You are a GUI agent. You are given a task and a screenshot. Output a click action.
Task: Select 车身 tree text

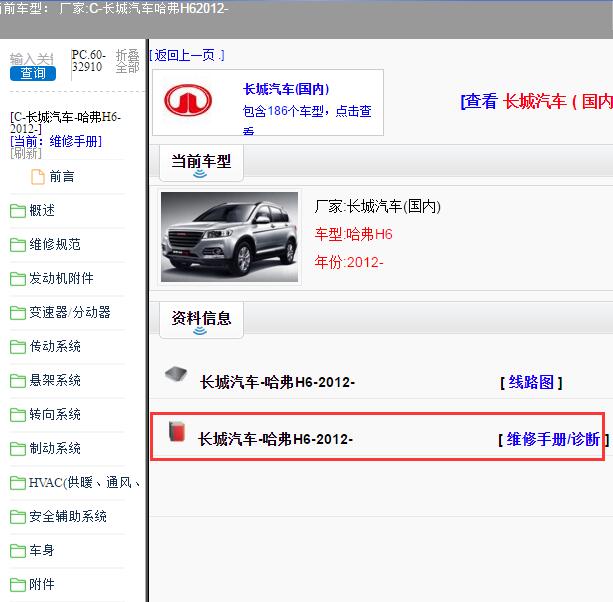click(x=41, y=551)
